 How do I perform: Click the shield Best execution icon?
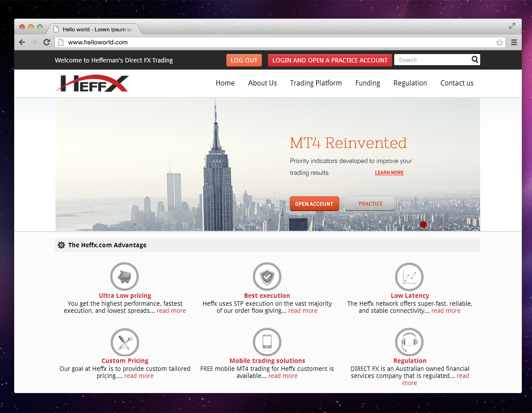(x=267, y=277)
